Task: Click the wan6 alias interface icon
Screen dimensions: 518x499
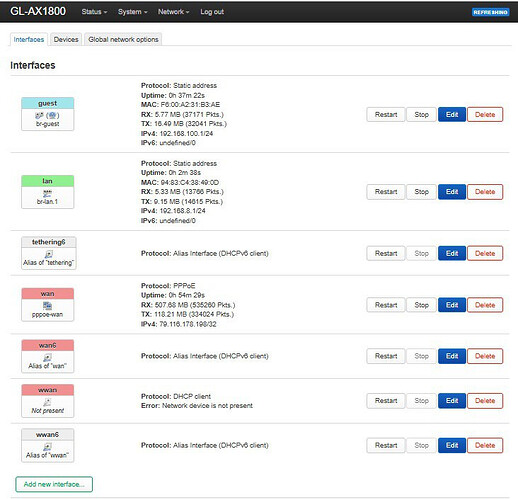Action: click(x=47, y=358)
